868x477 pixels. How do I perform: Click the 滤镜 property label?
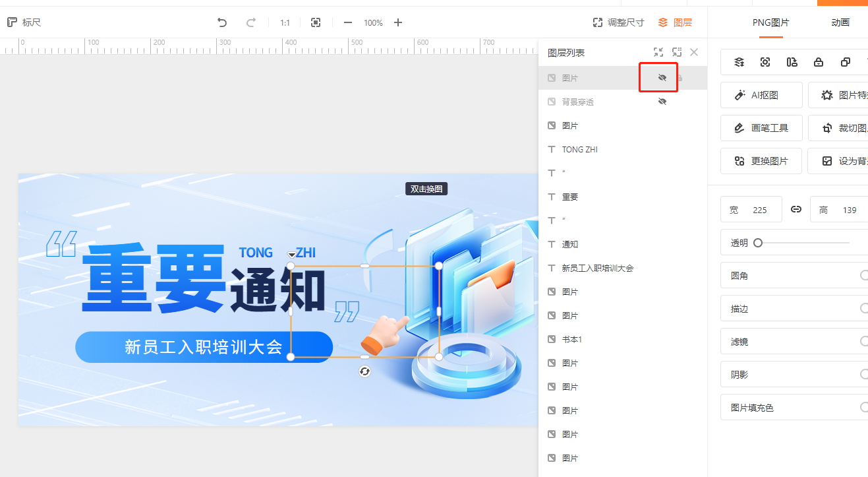739,342
